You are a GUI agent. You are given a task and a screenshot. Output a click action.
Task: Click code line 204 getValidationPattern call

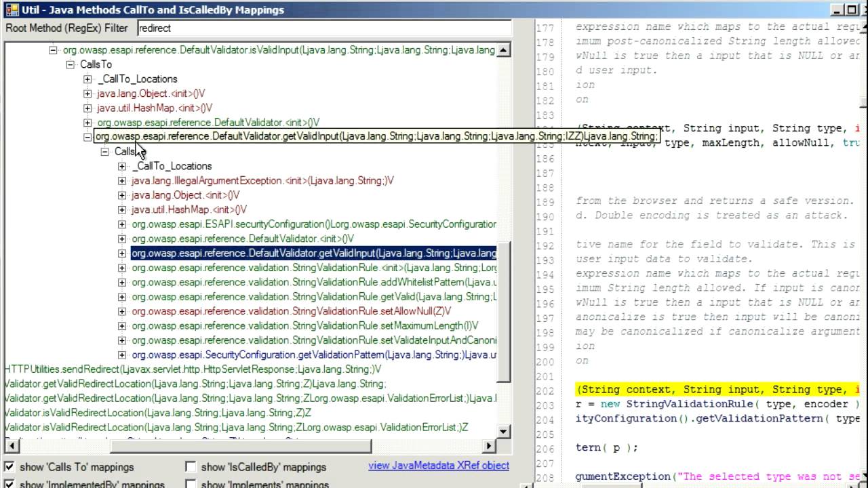pyautogui.click(x=717, y=419)
